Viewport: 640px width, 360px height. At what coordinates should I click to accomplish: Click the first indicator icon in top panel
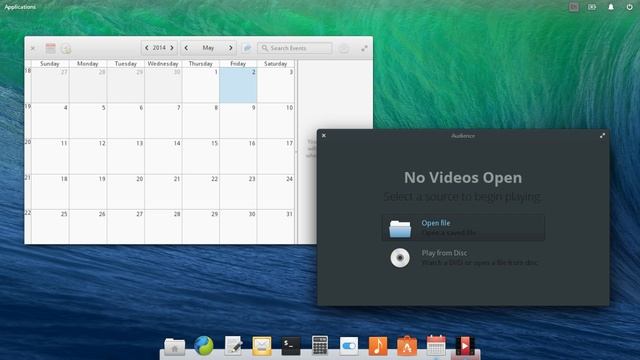point(574,7)
